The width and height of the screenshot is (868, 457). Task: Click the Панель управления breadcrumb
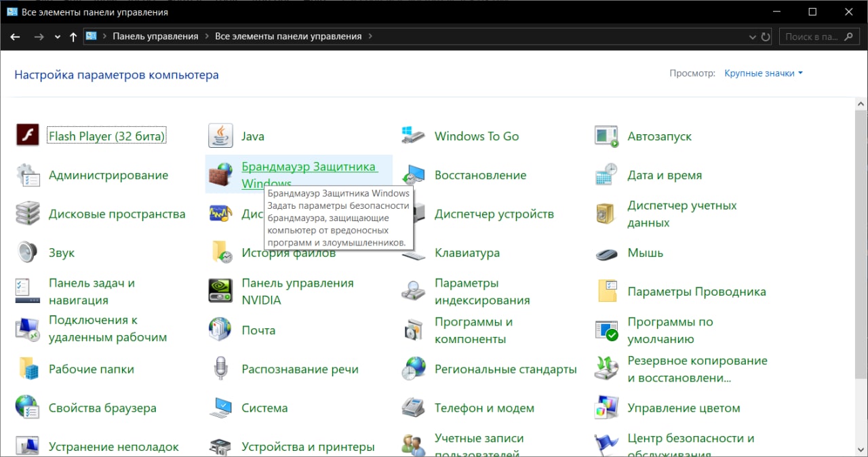(x=155, y=37)
